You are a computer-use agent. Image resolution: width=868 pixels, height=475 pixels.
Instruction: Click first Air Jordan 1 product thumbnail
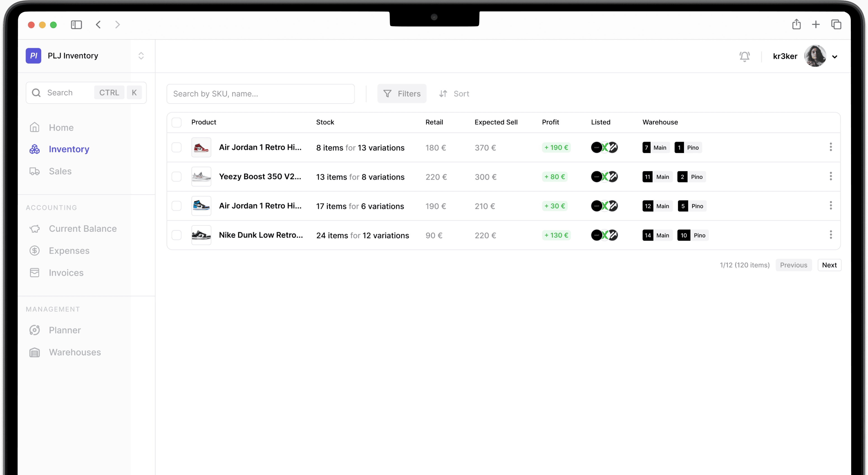(x=201, y=147)
